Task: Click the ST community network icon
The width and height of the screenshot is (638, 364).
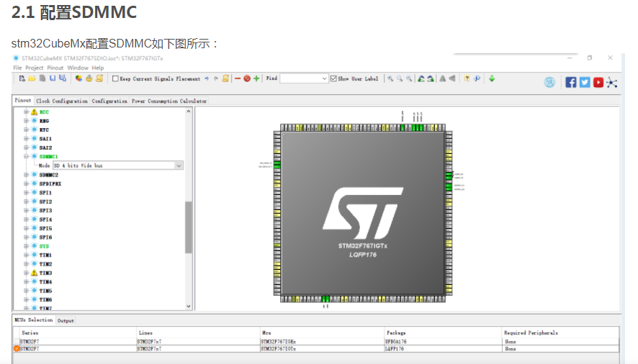Action: [611, 83]
